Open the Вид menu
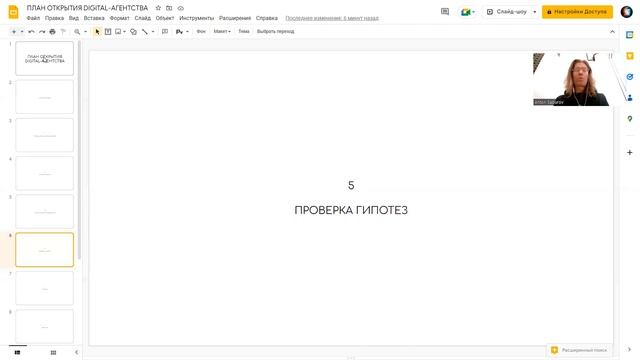The width and height of the screenshot is (640, 360). pyautogui.click(x=73, y=18)
